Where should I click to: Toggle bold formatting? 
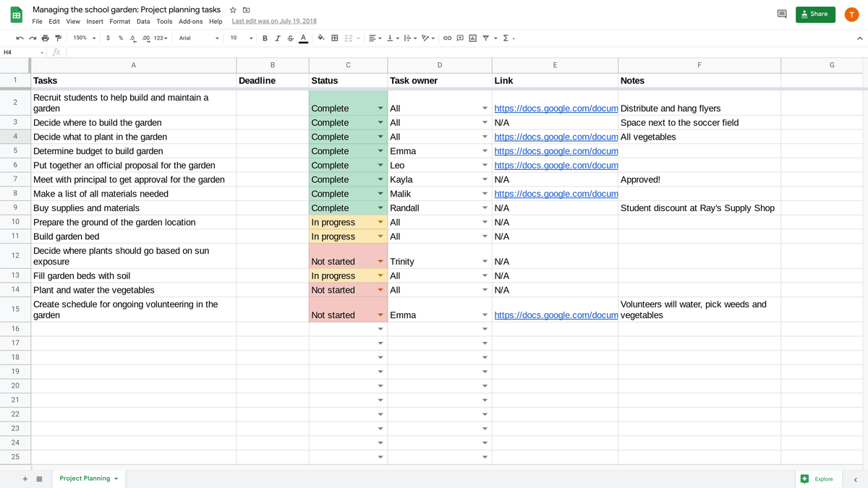click(x=265, y=38)
